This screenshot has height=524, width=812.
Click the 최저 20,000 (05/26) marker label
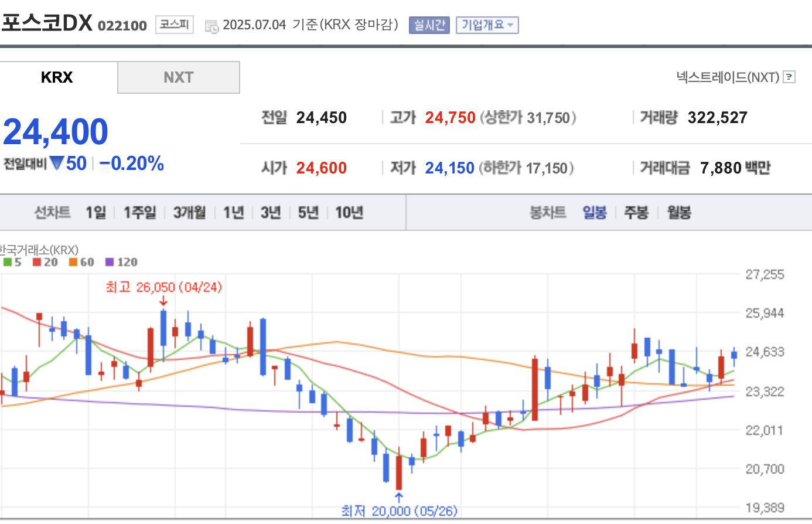click(399, 511)
